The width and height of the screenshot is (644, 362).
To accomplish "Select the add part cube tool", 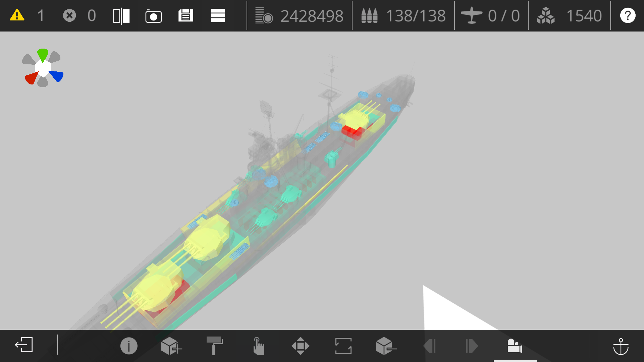I will coord(171,346).
